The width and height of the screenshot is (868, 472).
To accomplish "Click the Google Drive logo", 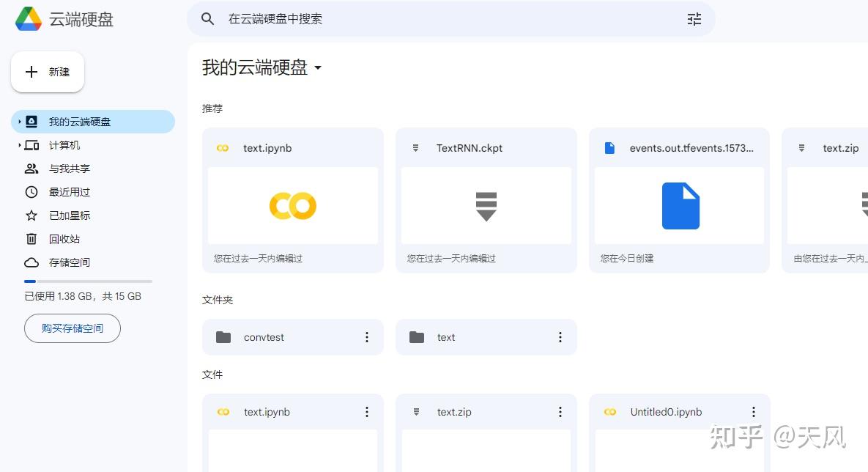I will click(x=27, y=18).
